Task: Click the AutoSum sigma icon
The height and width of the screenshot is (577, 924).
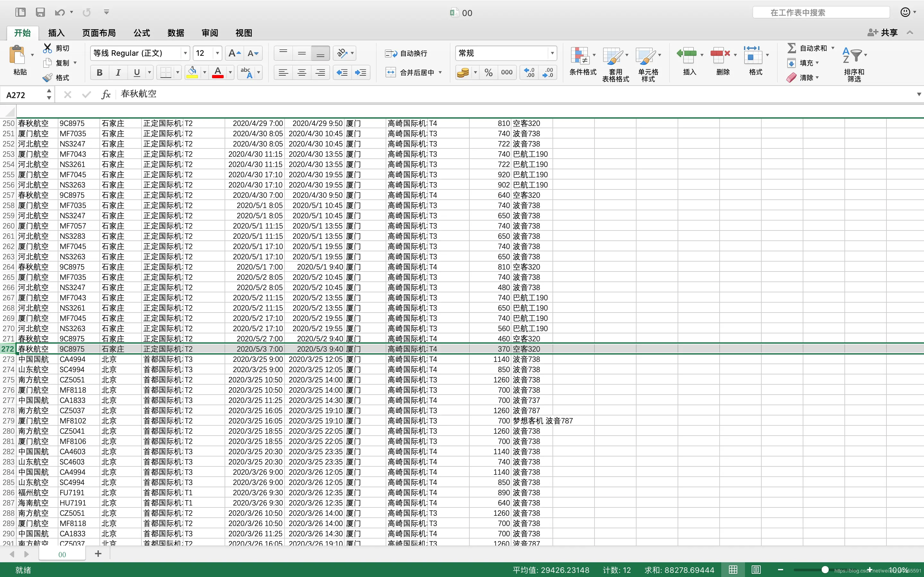Action: [x=791, y=48]
